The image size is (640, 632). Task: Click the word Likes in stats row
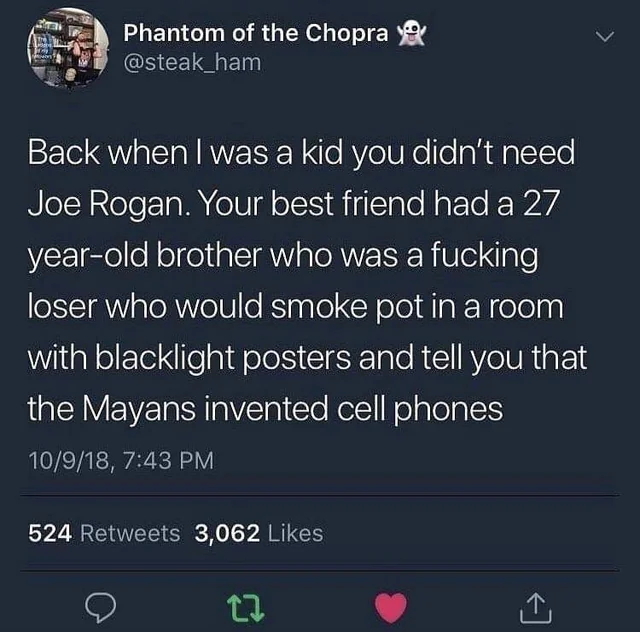(296, 533)
